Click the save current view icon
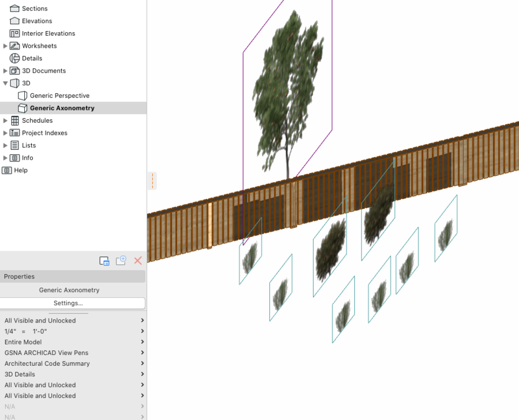 pyautogui.click(x=121, y=260)
